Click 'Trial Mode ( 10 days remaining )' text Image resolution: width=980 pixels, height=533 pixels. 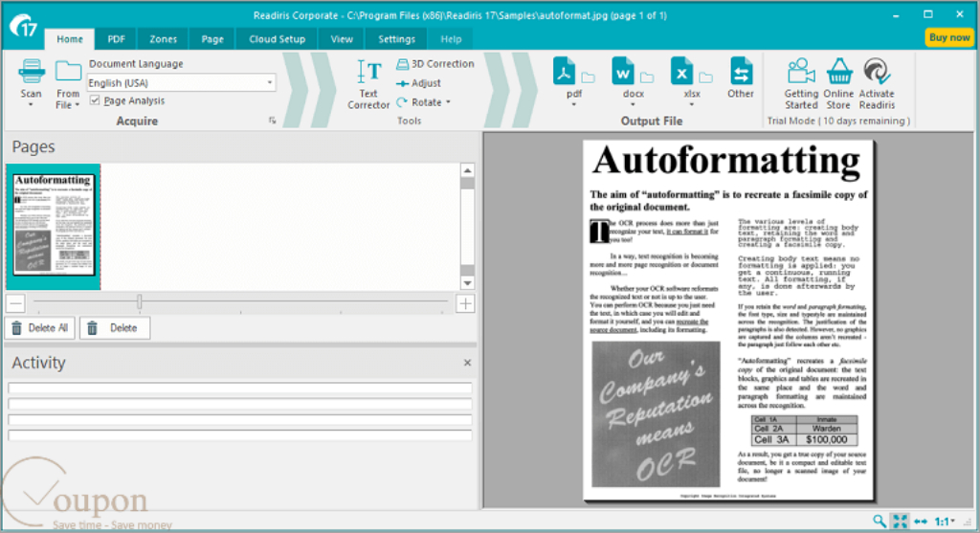838,121
